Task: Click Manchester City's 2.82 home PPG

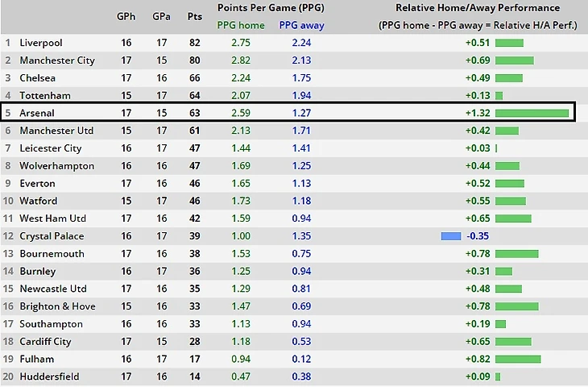Action: click(241, 60)
